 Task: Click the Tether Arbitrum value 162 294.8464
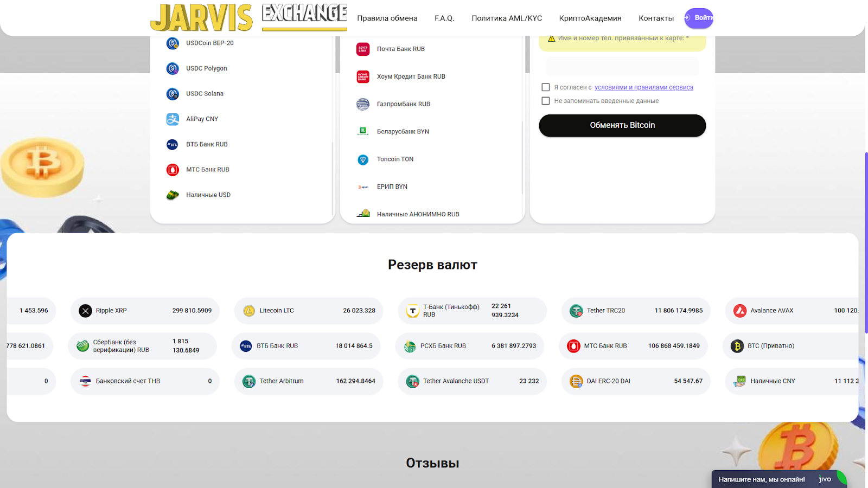point(355,381)
